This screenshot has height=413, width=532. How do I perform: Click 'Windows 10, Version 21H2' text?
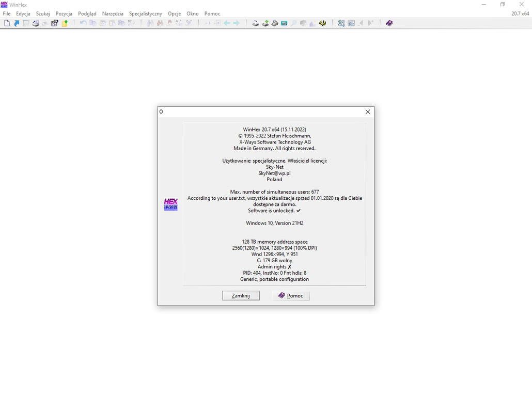click(x=274, y=223)
